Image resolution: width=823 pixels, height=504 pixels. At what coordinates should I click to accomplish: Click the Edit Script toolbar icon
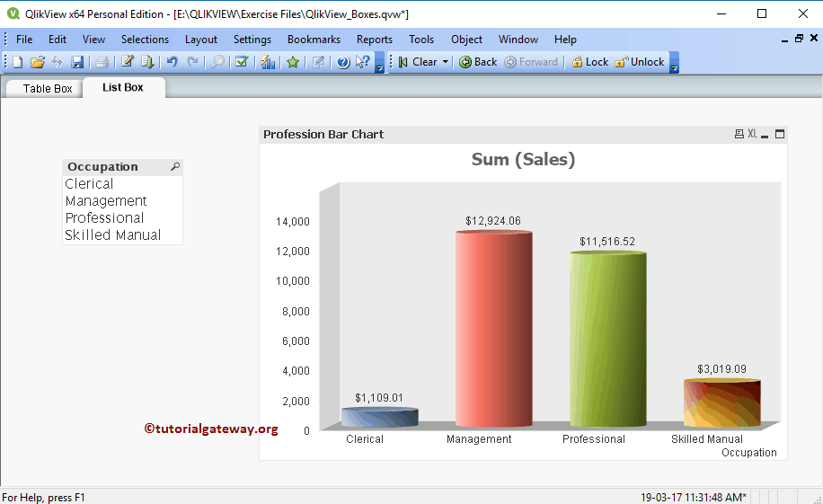pyautogui.click(x=128, y=62)
